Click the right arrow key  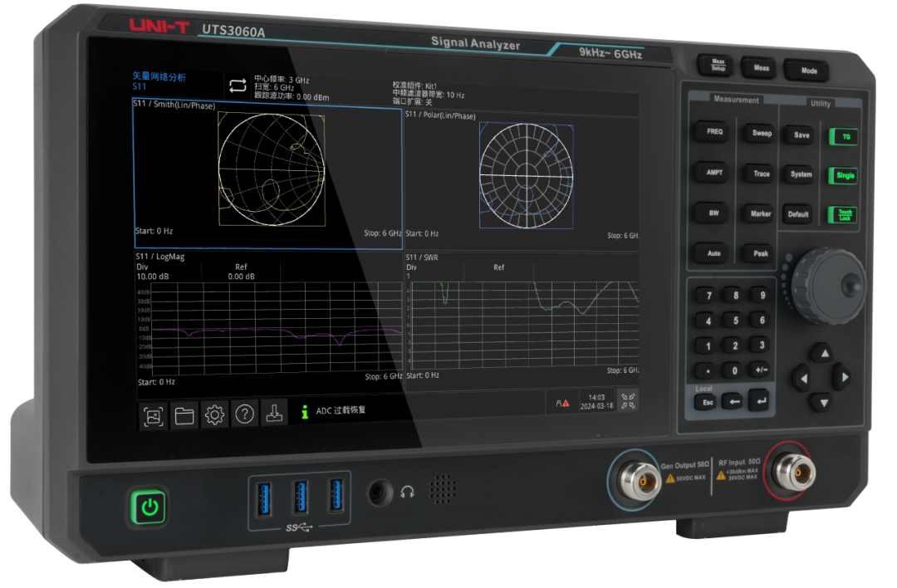point(844,377)
